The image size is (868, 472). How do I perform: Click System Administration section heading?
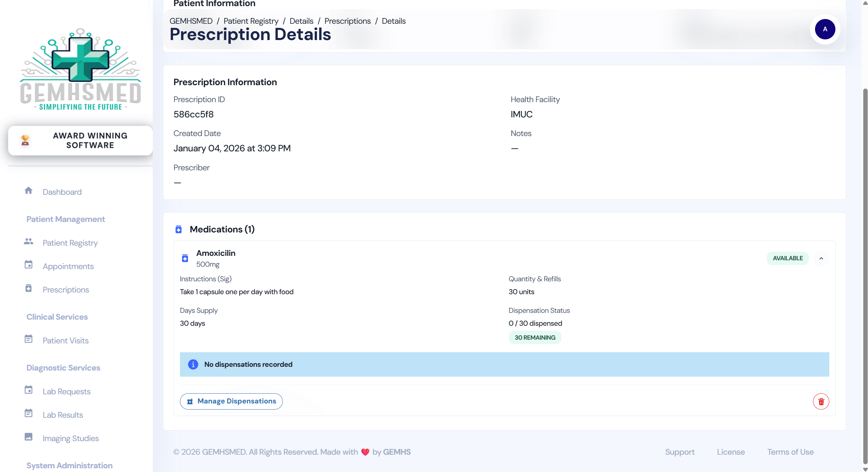69,466
